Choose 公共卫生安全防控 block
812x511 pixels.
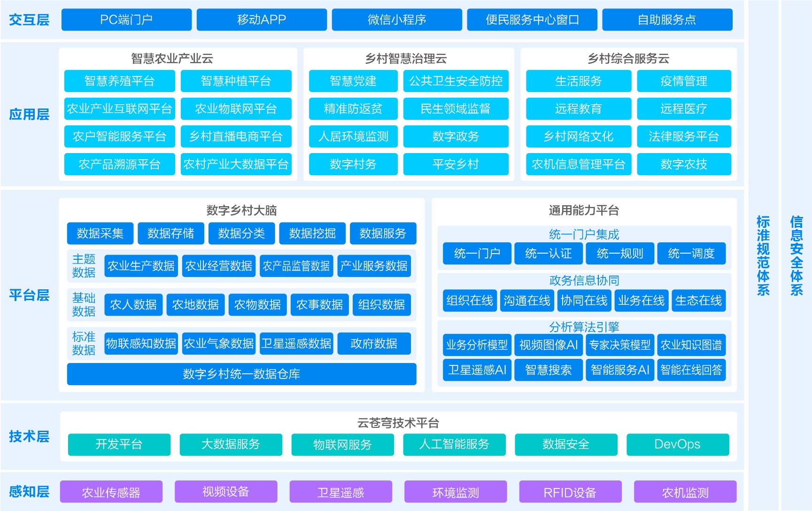[456, 81]
